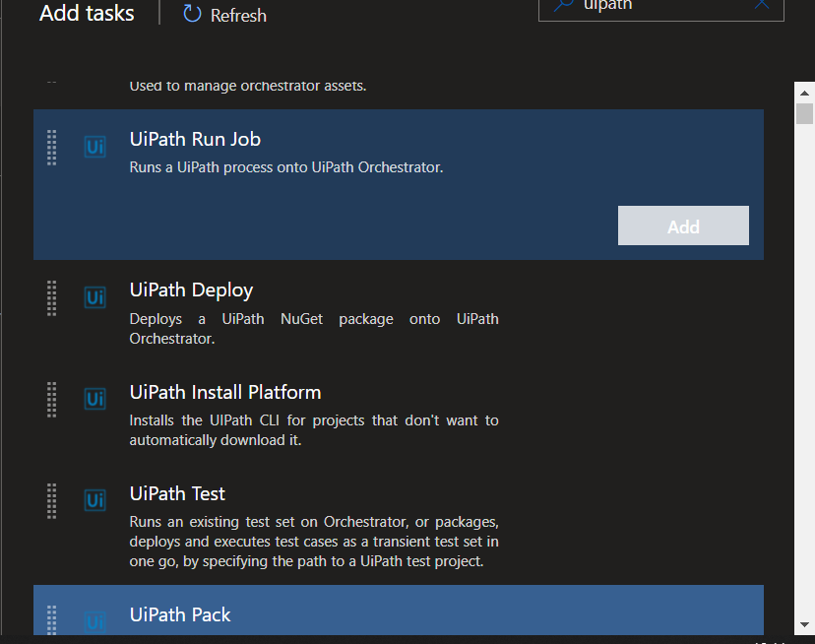Refresh the task catalog list
Image resolution: width=815 pixels, height=644 pixels.
point(223,15)
